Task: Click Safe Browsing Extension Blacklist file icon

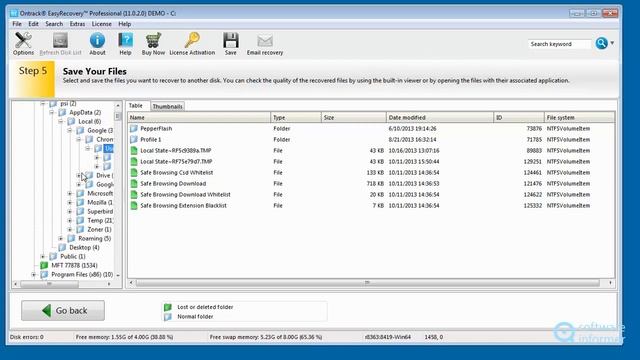Action: click(x=134, y=206)
